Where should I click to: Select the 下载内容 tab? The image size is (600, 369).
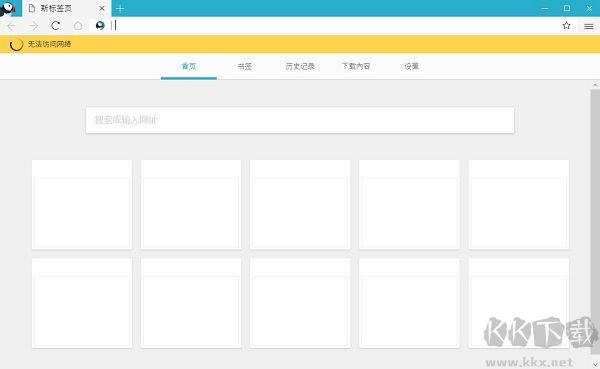click(x=356, y=66)
